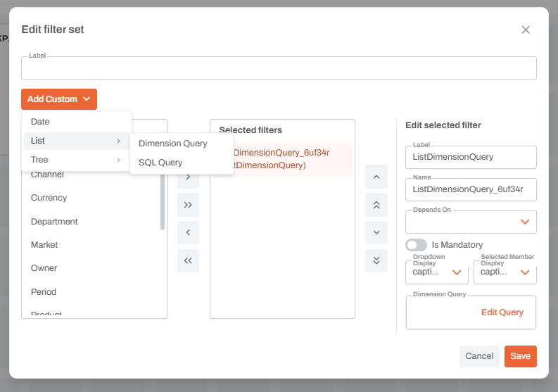Select Currency in the available filters list
This screenshot has width=558, height=392.
click(49, 198)
